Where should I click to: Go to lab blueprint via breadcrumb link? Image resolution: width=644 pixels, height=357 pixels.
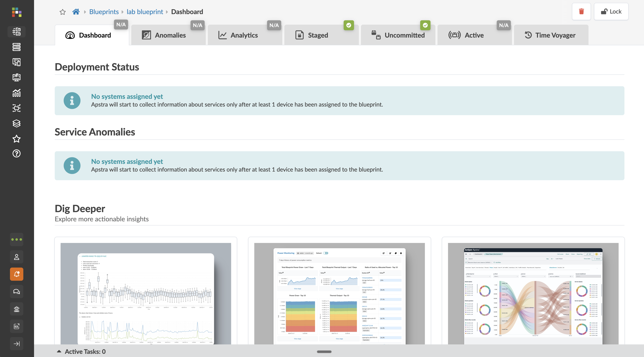[x=145, y=11]
